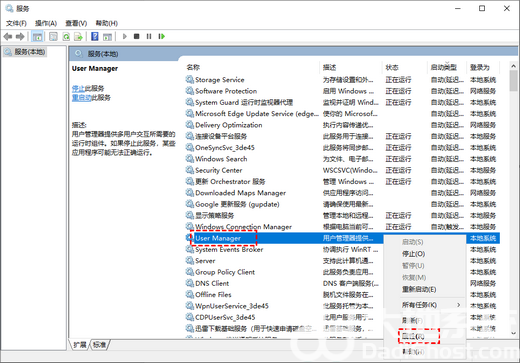
Task: Click the Back arrow toolbar icon
Action: 8,36
